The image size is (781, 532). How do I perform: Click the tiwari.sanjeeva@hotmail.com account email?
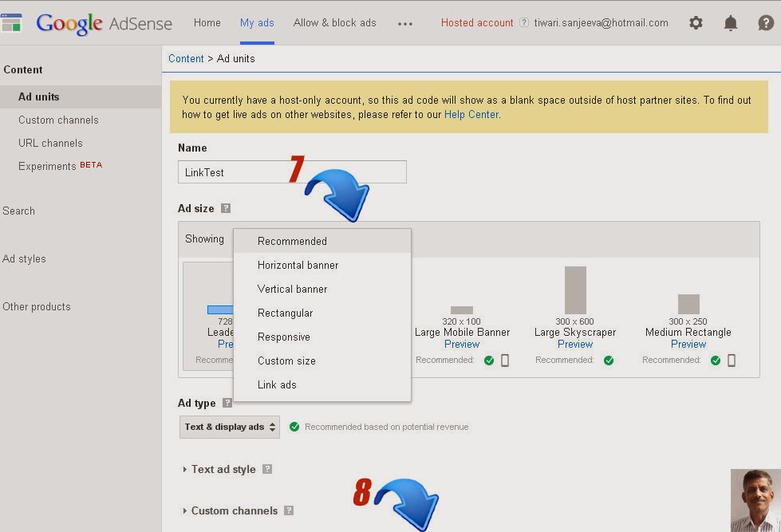click(x=602, y=23)
